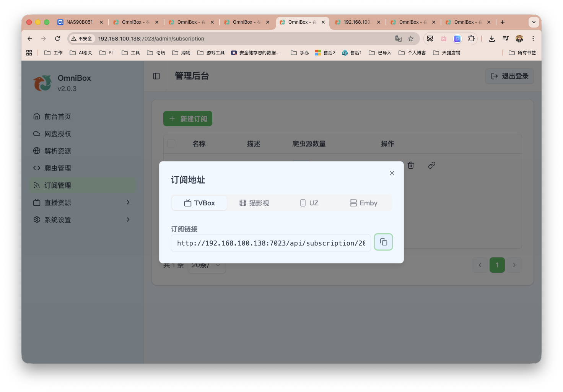Switch to the Emby tab
The image size is (563, 392).
tap(363, 203)
